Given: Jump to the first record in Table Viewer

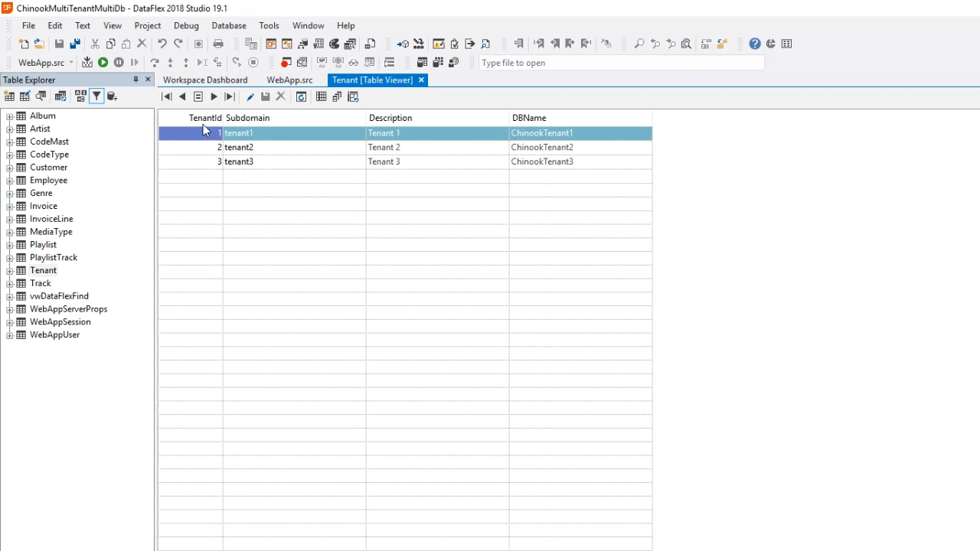Looking at the screenshot, I should point(167,97).
